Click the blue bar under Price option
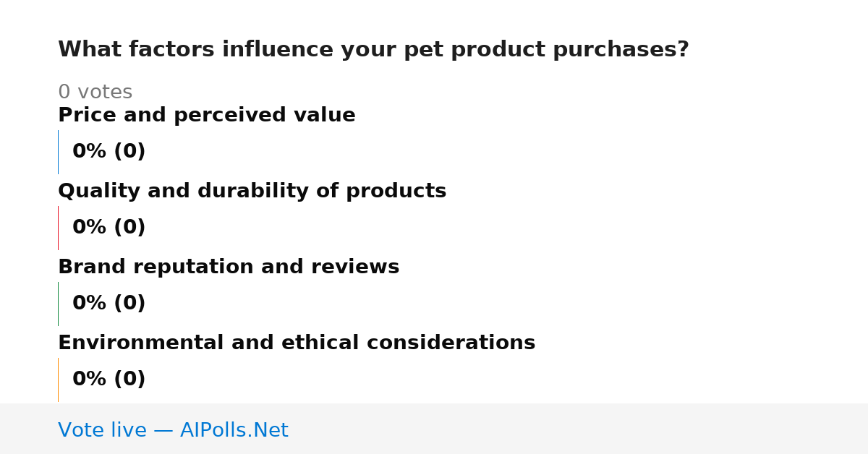Image resolution: width=868 pixels, height=454 pixels. [x=58, y=152]
